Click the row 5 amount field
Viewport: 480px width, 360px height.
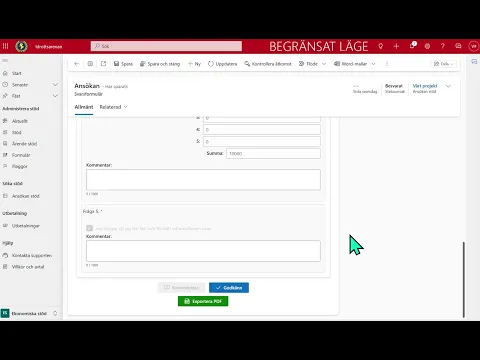(x=262, y=142)
